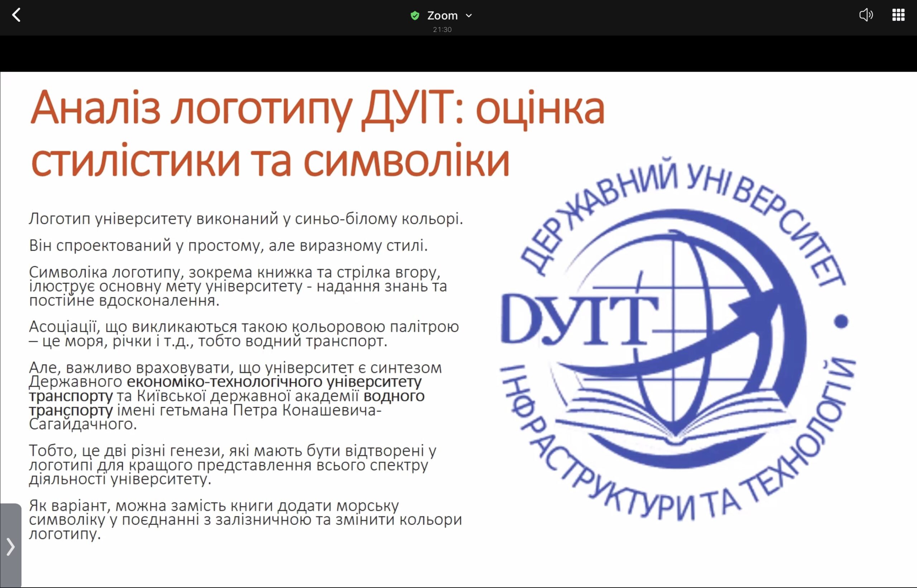Tap the back arrow to leave the view
Screen dimensions: 917x588
16,15
